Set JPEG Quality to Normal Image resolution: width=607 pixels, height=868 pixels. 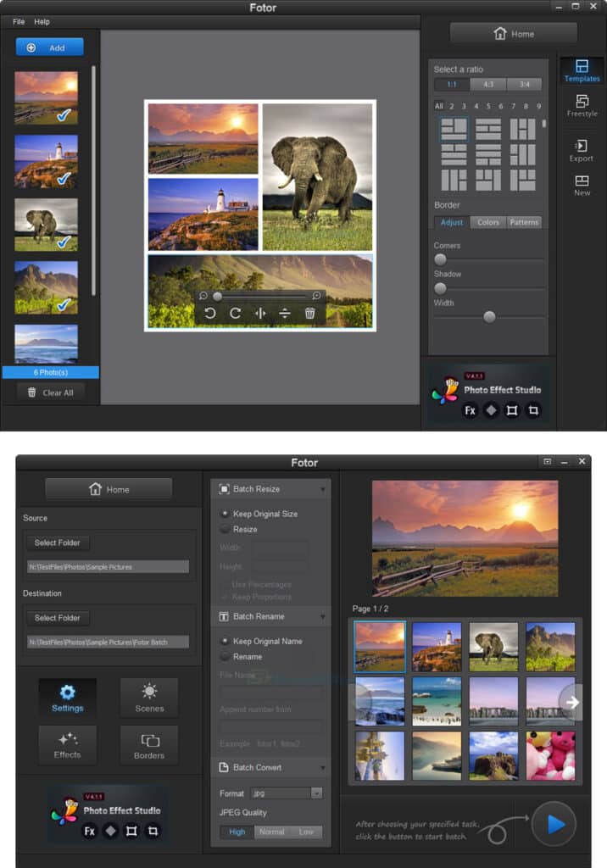(x=271, y=832)
